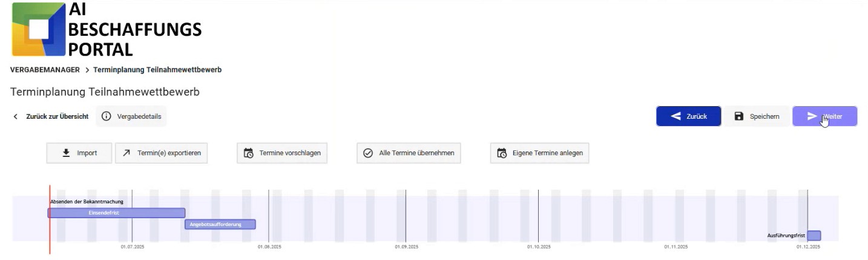
Task: Click the paper plane icon on Weiter
Action: point(812,116)
